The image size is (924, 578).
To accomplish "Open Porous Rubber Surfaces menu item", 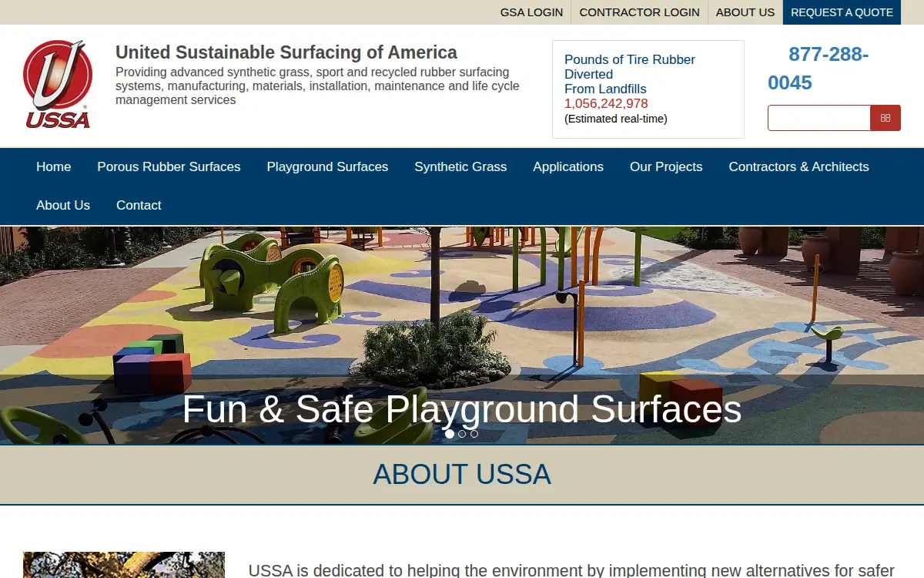I will point(169,167).
